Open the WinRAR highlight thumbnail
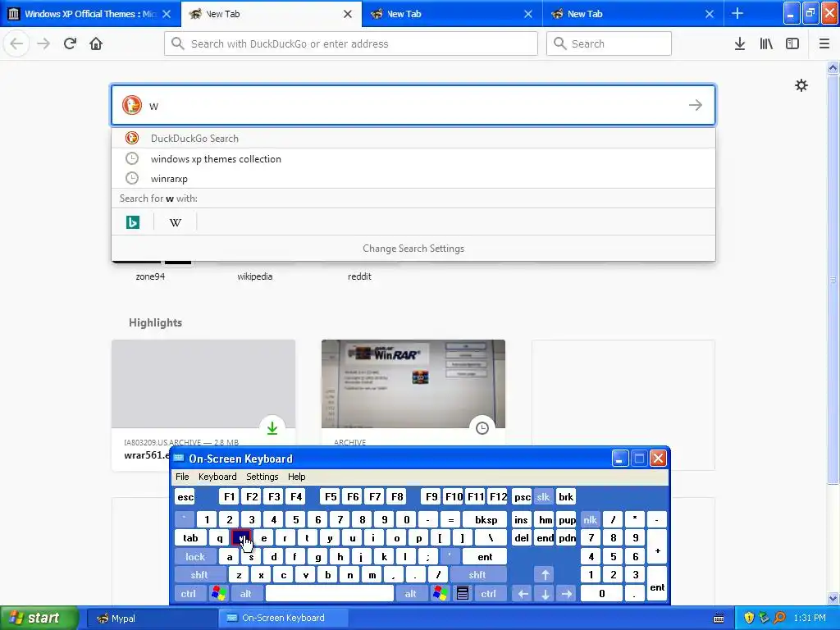Viewport: 840px width, 630px height. 413,384
